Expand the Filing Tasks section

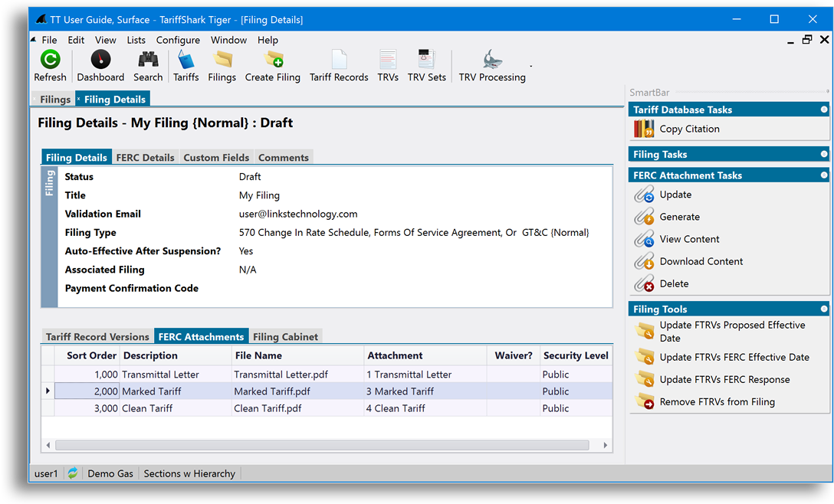tap(824, 154)
